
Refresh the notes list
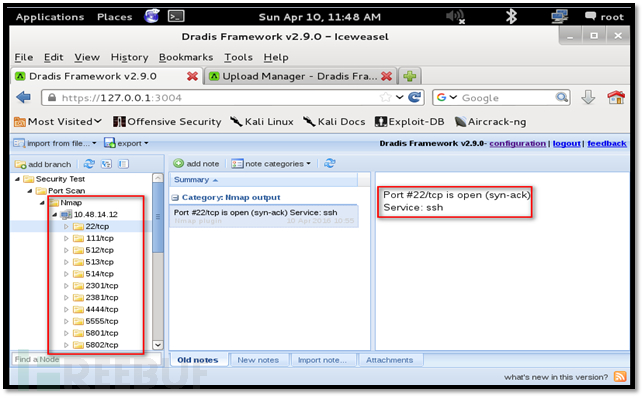(x=329, y=163)
